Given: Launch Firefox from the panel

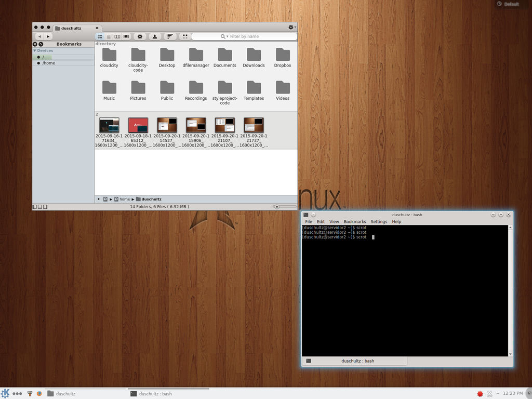Looking at the screenshot, I should 39,394.
